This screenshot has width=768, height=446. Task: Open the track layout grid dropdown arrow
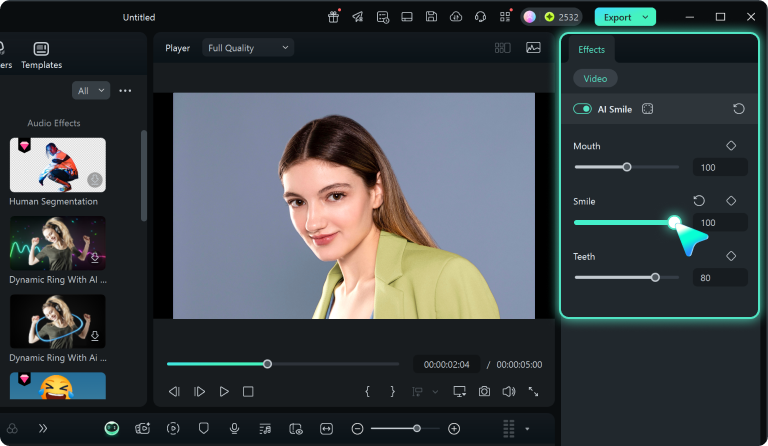(x=527, y=429)
